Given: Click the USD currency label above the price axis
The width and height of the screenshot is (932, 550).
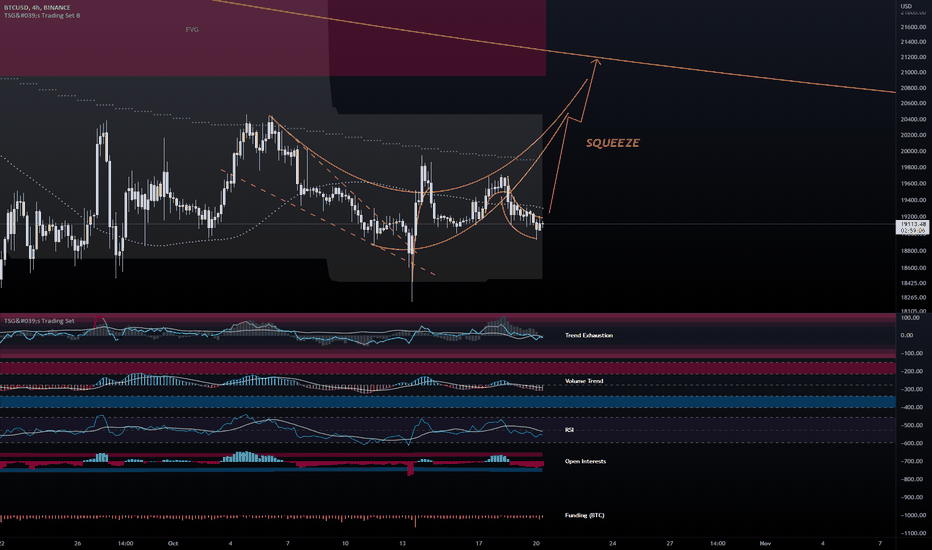Looking at the screenshot, I should (906, 7).
